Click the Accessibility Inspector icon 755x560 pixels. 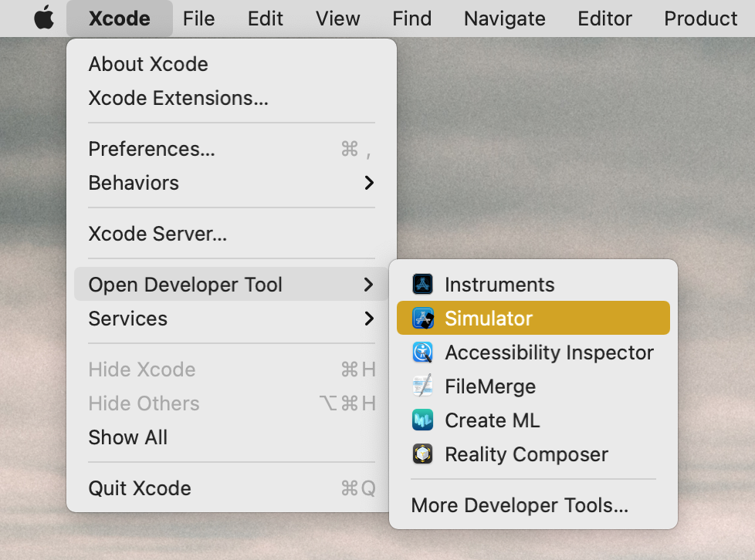423,353
